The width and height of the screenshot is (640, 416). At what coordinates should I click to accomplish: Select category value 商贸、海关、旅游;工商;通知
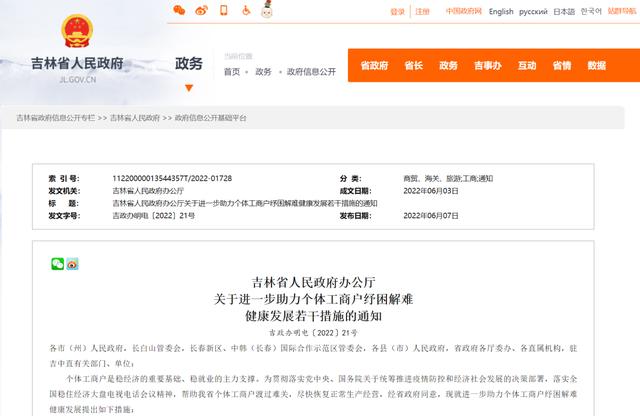pos(448,178)
